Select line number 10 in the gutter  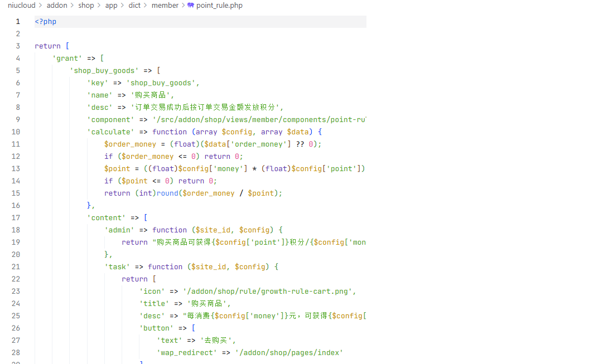(16, 132)
